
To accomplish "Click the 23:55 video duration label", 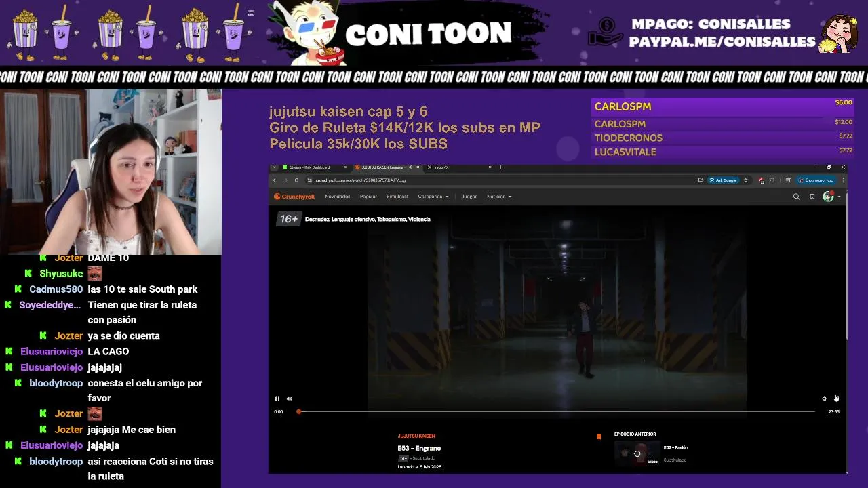I will [x=833, y=411].
